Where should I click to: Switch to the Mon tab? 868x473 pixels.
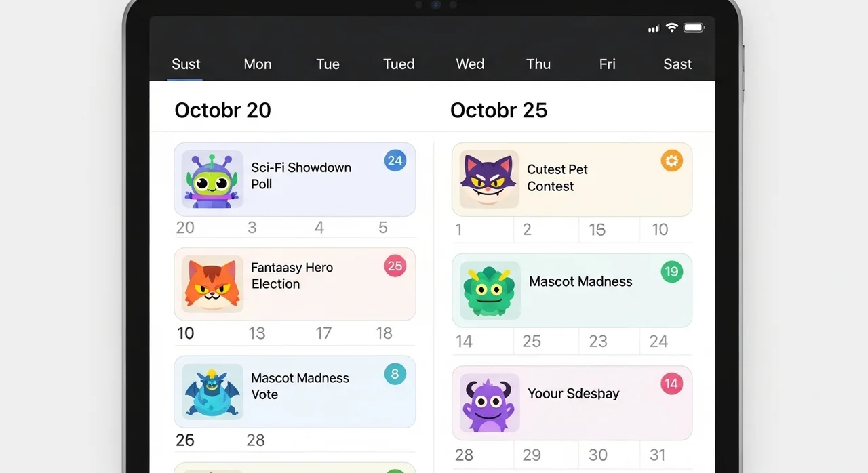pos(258,64)
